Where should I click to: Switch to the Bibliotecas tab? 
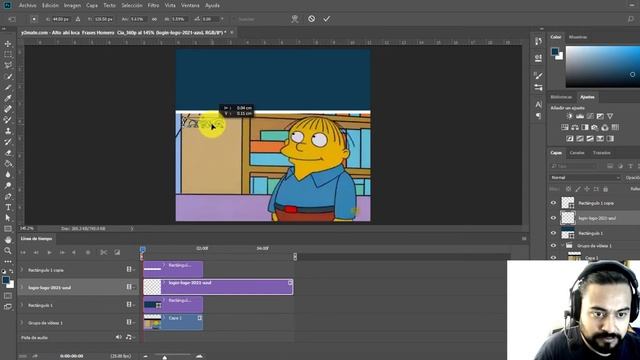(x=561, y=97)
